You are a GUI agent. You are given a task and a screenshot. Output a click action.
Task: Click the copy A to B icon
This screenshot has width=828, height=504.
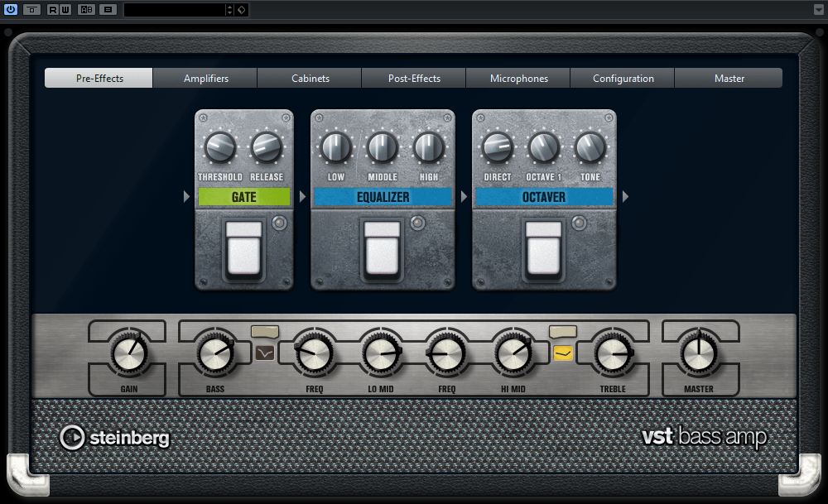pyautogui.click(x=108, y=10)
